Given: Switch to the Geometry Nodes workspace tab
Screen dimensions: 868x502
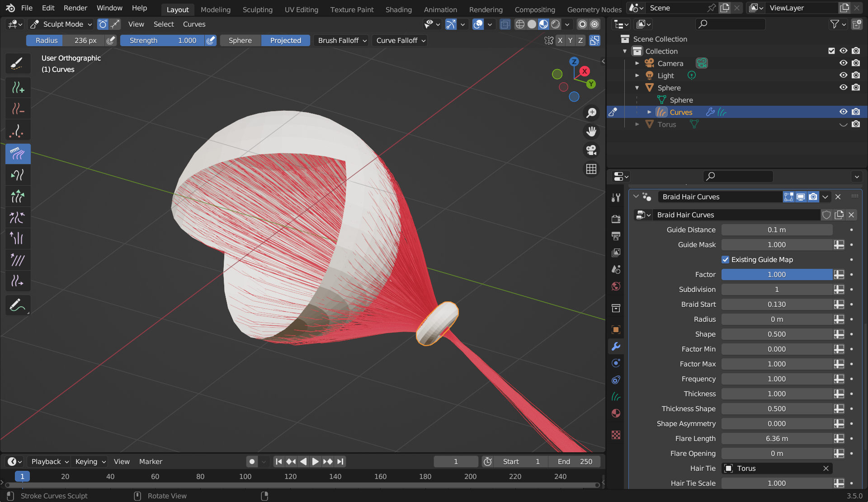Looking at the screenshot, I should point(594,9).
